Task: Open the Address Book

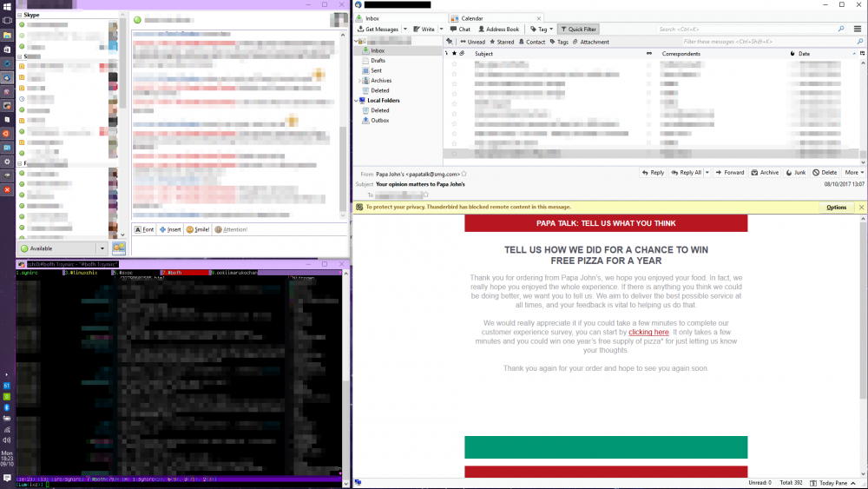Action: (497, 30)
